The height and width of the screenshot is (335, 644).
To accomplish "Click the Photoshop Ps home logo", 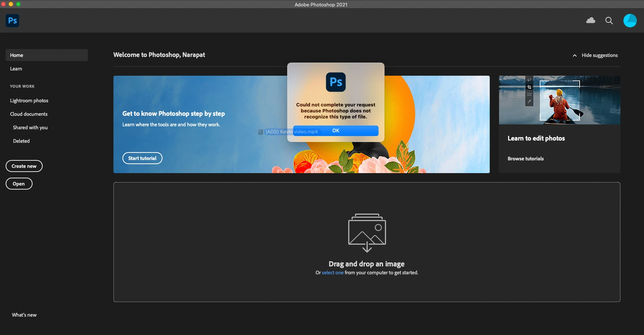I will [x=12, y=21].
